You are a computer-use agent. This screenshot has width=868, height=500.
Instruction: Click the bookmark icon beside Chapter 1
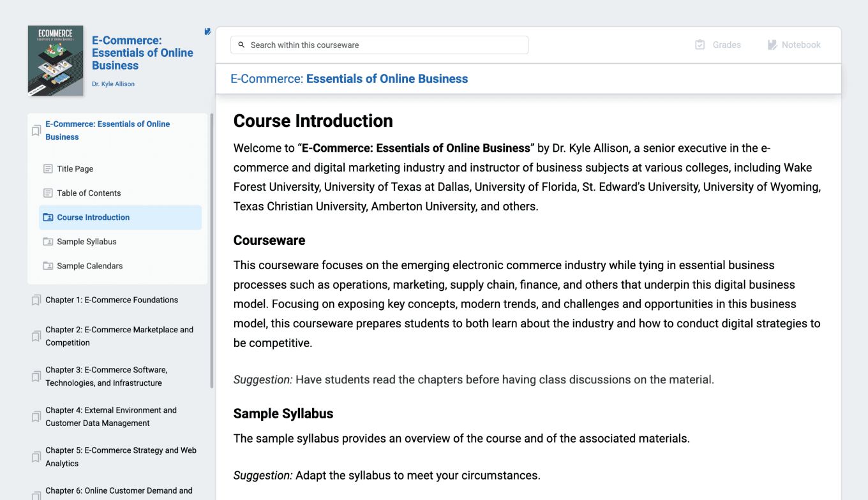36,300
